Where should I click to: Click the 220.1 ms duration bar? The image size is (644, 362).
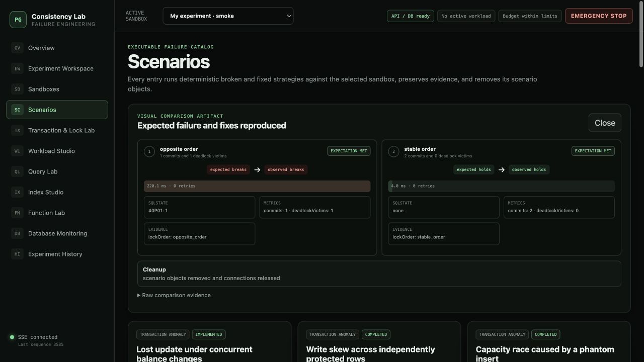257,186
